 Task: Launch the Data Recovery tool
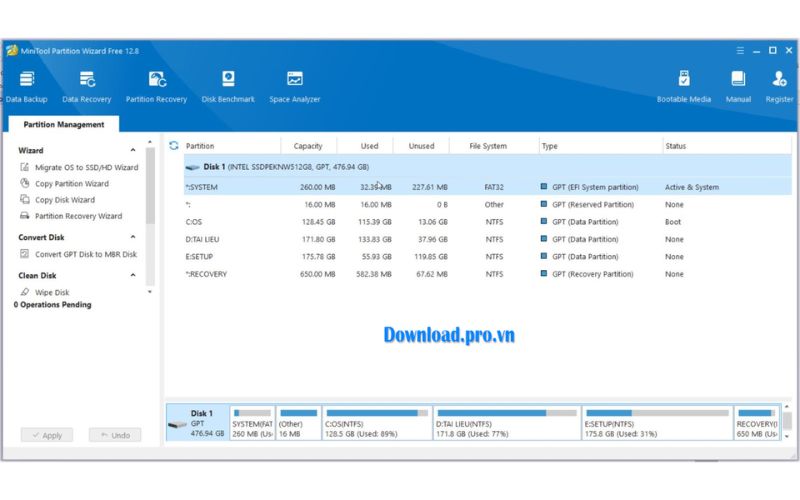[x=86, y=85]
